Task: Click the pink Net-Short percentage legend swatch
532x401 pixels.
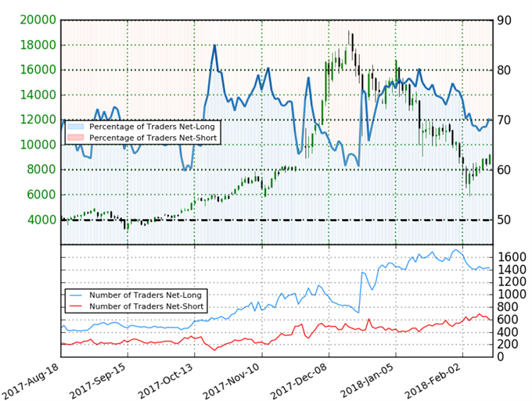Action: click(75, 138)
